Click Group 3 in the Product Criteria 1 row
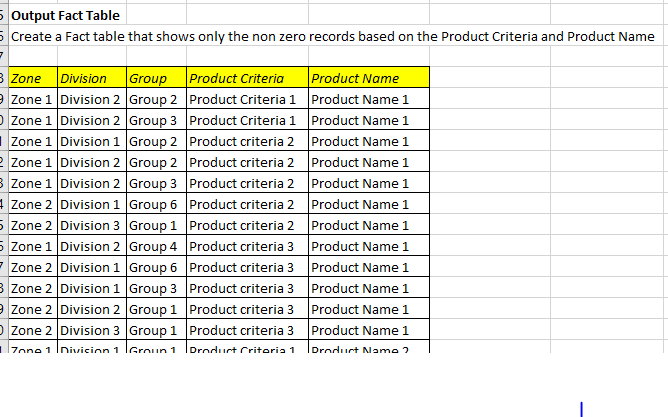The height and width of the screenshot is (417, 668). coord(156,120)
